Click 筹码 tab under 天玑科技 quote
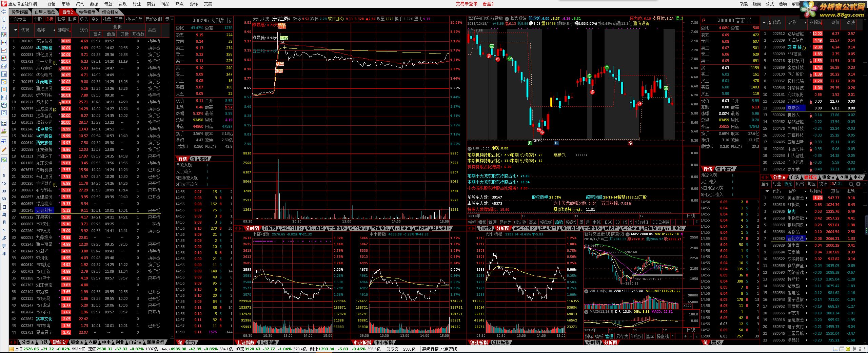 tap(204, 159)
